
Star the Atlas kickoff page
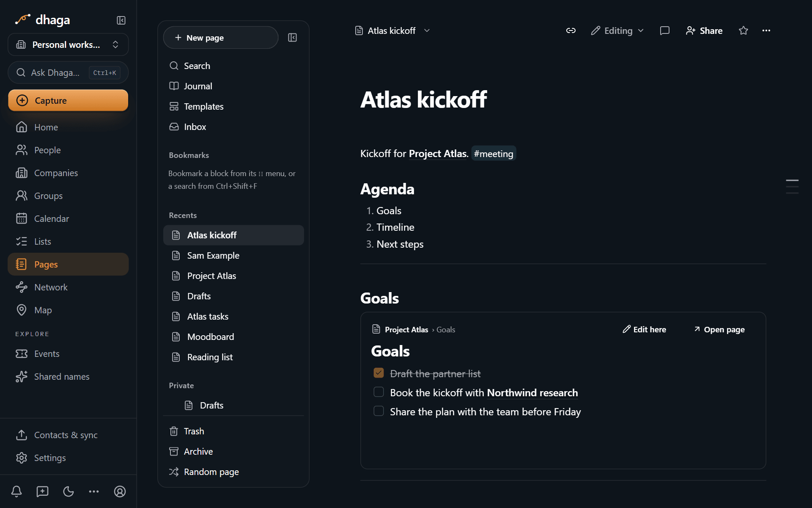743,30
